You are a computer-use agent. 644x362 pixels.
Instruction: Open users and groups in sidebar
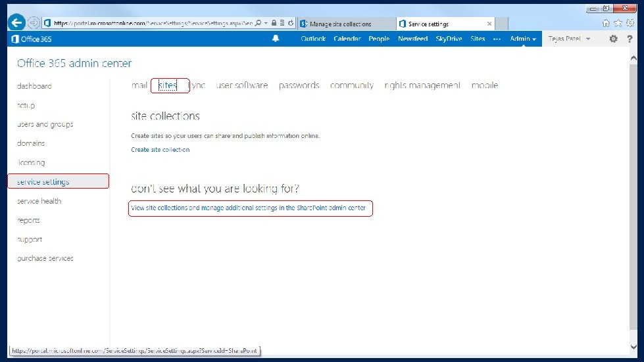click(x=45, y=124)
